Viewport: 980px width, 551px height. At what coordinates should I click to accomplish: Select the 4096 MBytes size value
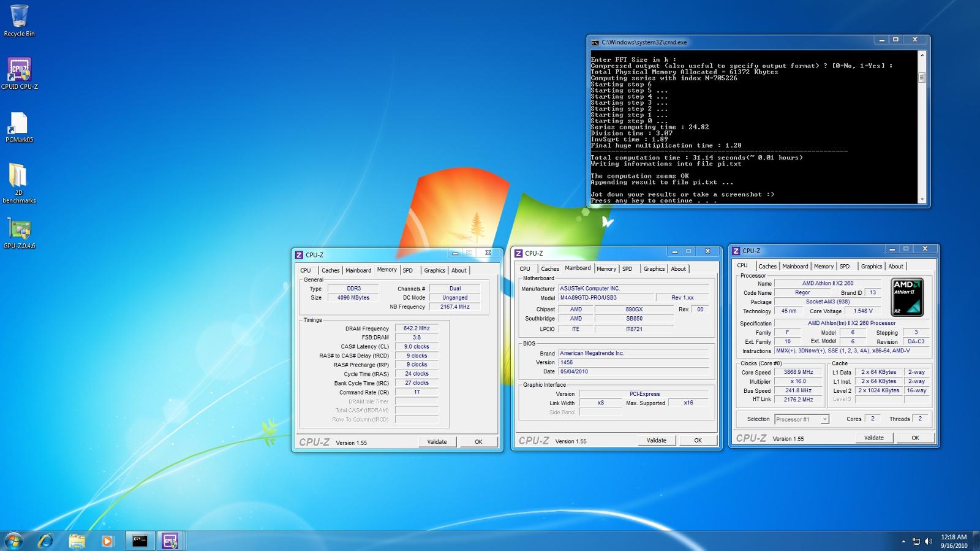click(353, 298)
